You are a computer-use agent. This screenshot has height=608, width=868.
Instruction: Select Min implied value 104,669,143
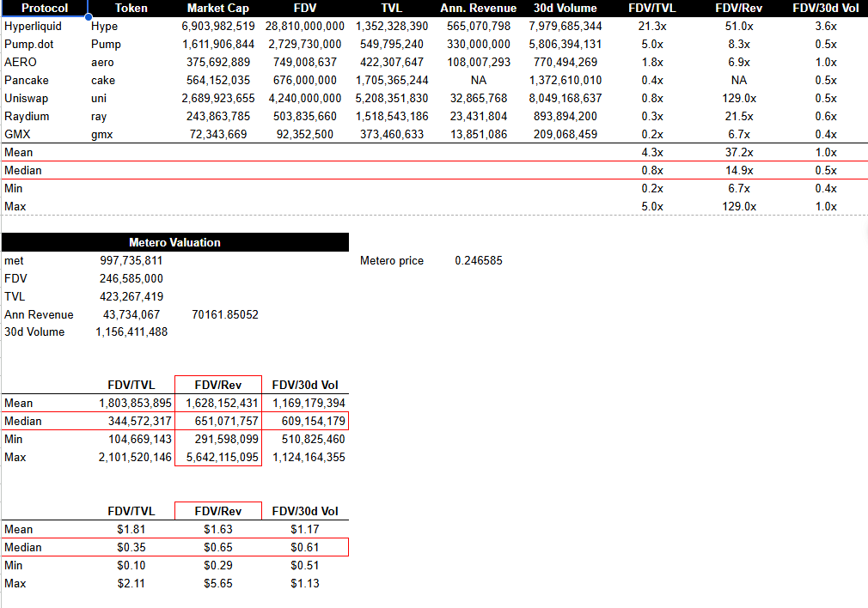tap(139, 440)
